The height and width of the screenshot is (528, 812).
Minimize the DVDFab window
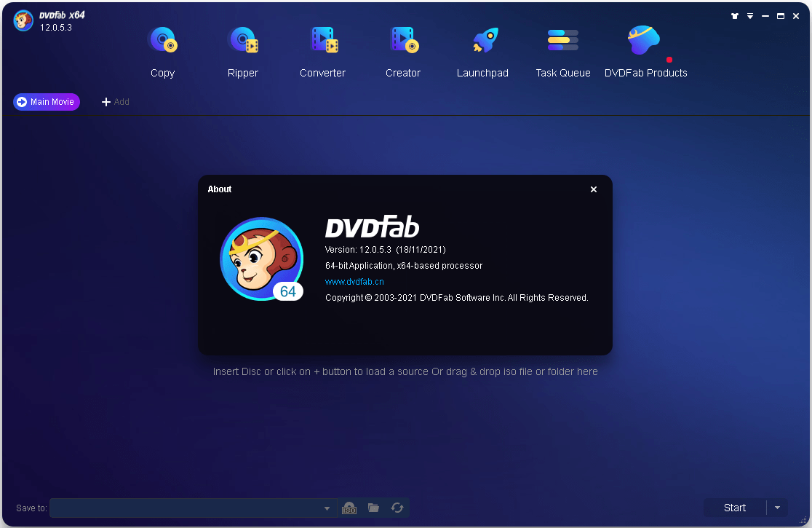(x=765, y=16)
